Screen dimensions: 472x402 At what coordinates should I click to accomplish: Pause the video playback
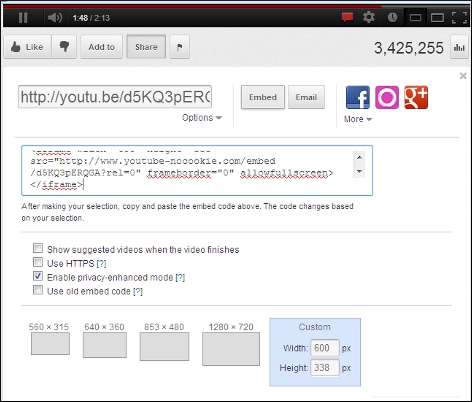click(x=23, y=18)
